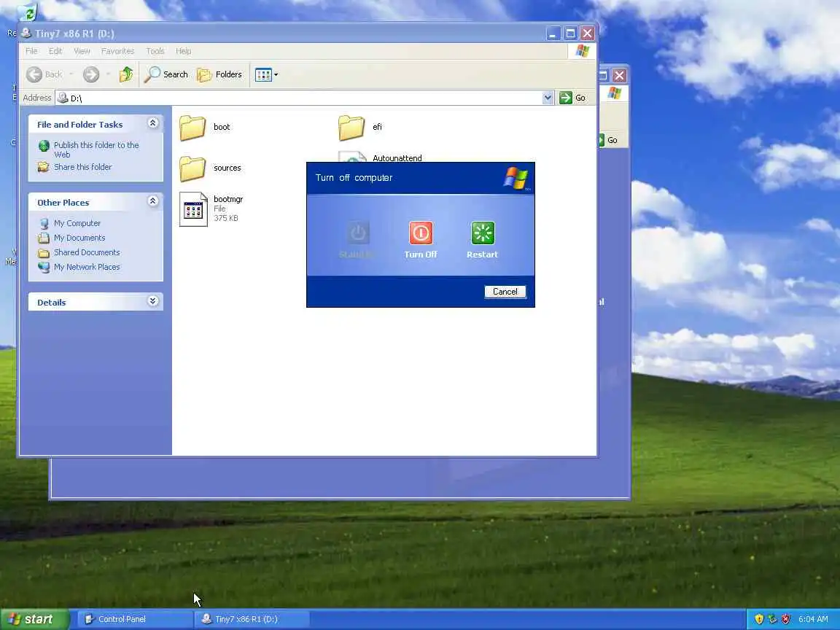Click the My Documents folder icon in sidebar
840x630 pixels.
coord(44,238)
